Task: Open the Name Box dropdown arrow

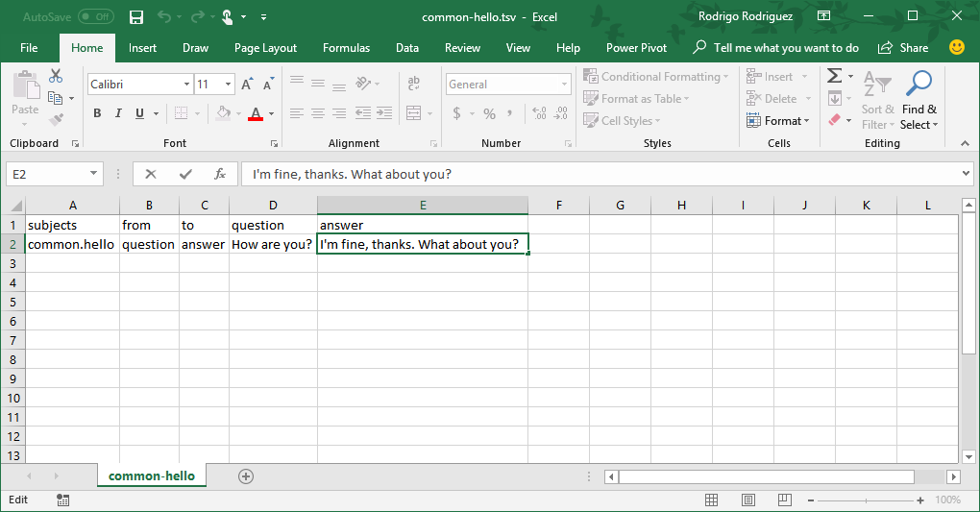Action: [x=94, y=174]
